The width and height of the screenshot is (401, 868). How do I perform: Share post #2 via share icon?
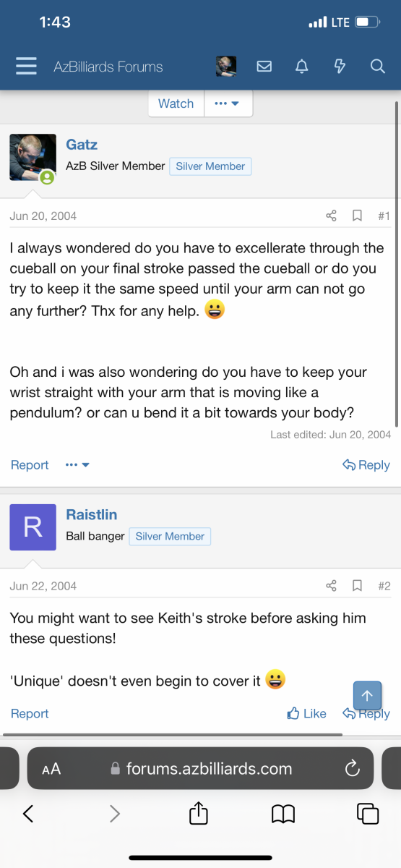coord(331,586)
